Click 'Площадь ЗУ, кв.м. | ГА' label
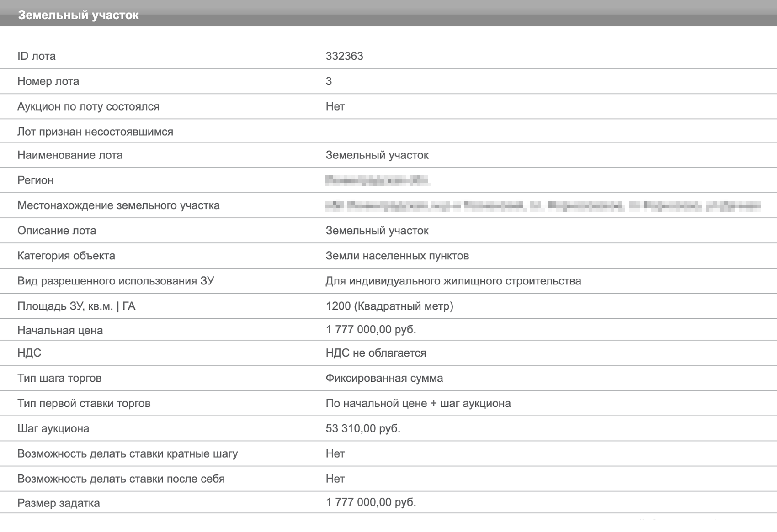The image size is (777, 532). tap(76, 306)
